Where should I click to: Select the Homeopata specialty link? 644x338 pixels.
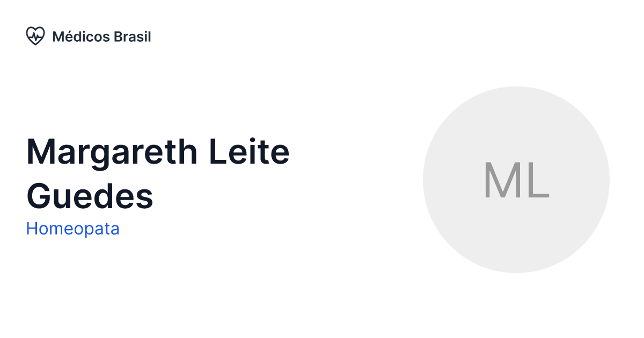tap(72, 229)
